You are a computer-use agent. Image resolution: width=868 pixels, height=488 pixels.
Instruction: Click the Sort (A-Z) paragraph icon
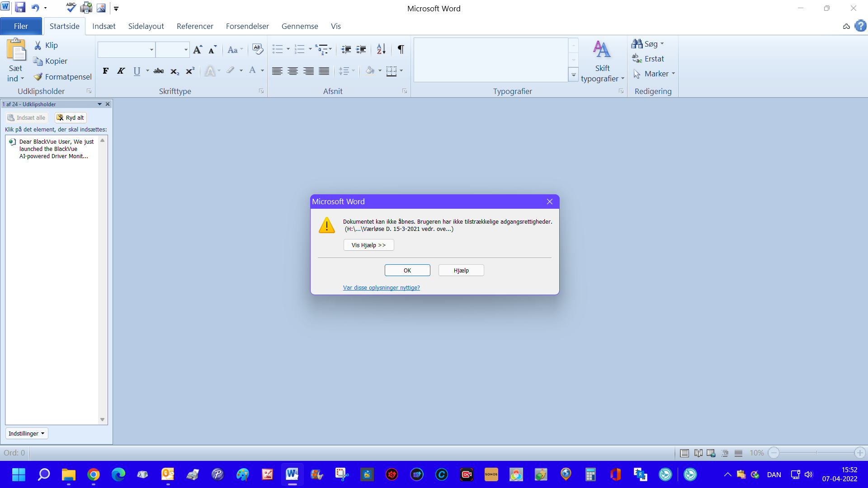pos(381,49)
